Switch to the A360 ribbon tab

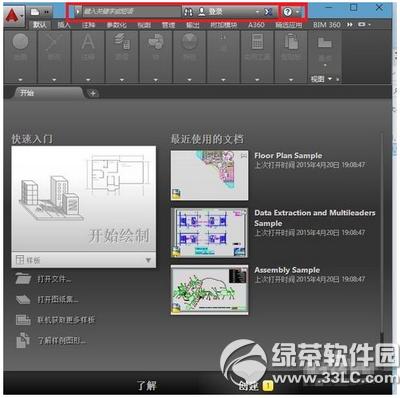click(256, 25)
